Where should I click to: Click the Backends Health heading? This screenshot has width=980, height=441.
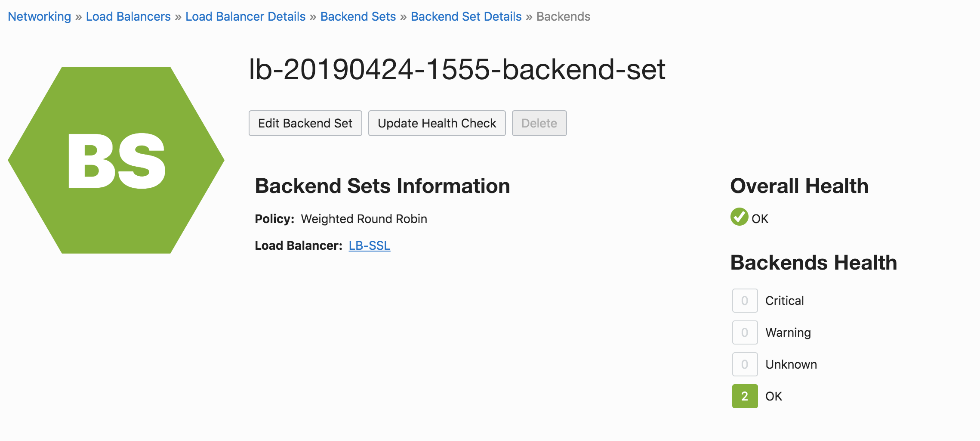814,263
